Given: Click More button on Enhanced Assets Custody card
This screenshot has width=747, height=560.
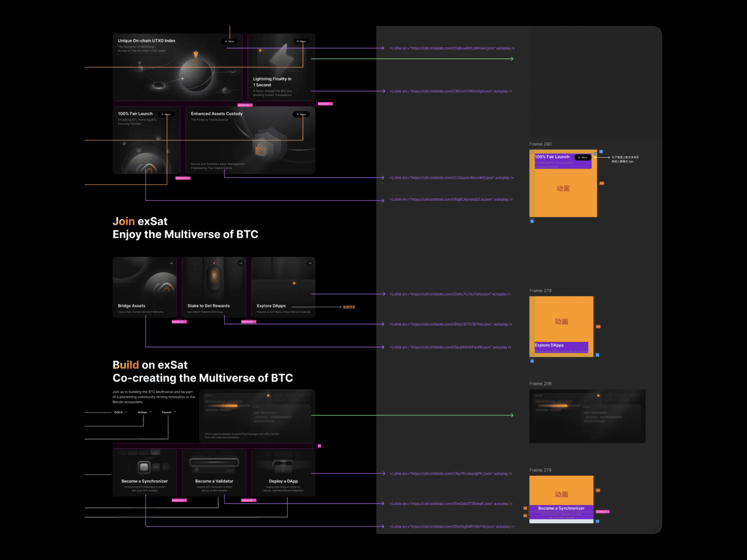Looking at the screenshot, I should pos(301,114).
